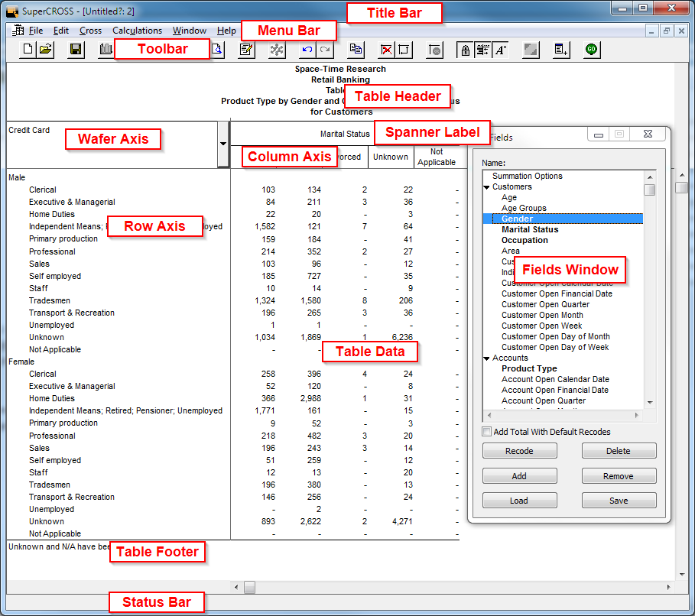Collapse the Customers tree node
The image size is (695, 616).
pos(487,187)
